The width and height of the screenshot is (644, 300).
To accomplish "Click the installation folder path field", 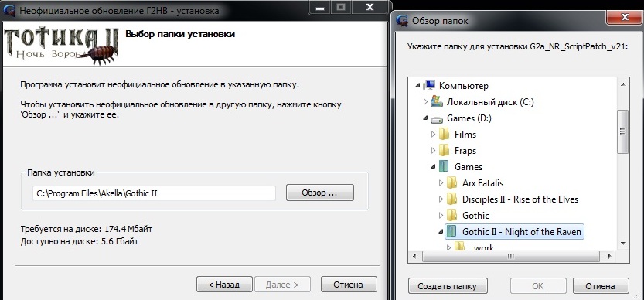I will (154, 193).
